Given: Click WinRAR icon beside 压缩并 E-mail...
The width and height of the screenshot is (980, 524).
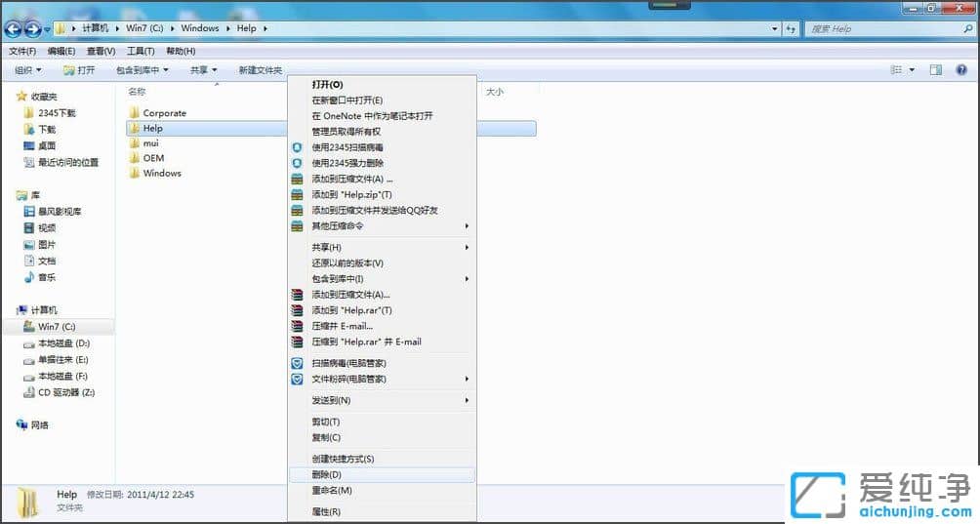Looking at the screenshot, I should pyautogui.click(x=297, y=326).
